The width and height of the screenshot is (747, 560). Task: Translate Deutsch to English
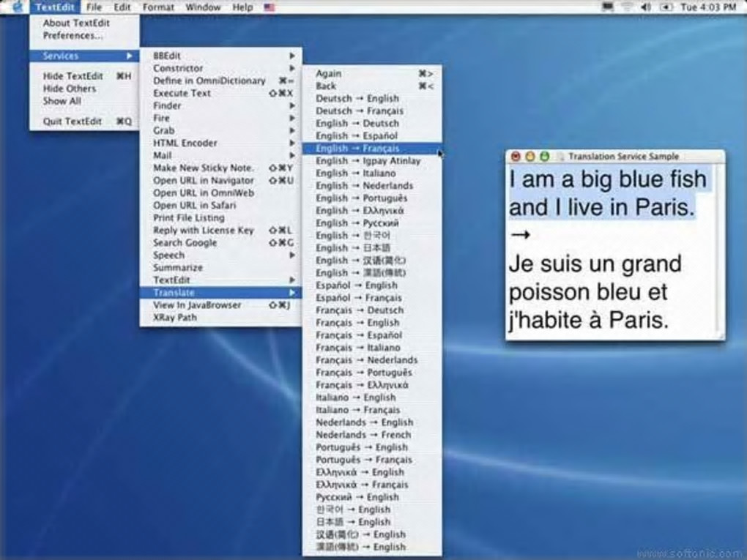372,99
